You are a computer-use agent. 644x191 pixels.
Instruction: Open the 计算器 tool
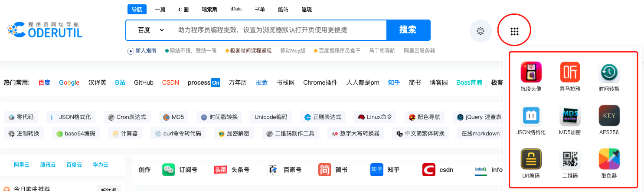tap(125, 133)
